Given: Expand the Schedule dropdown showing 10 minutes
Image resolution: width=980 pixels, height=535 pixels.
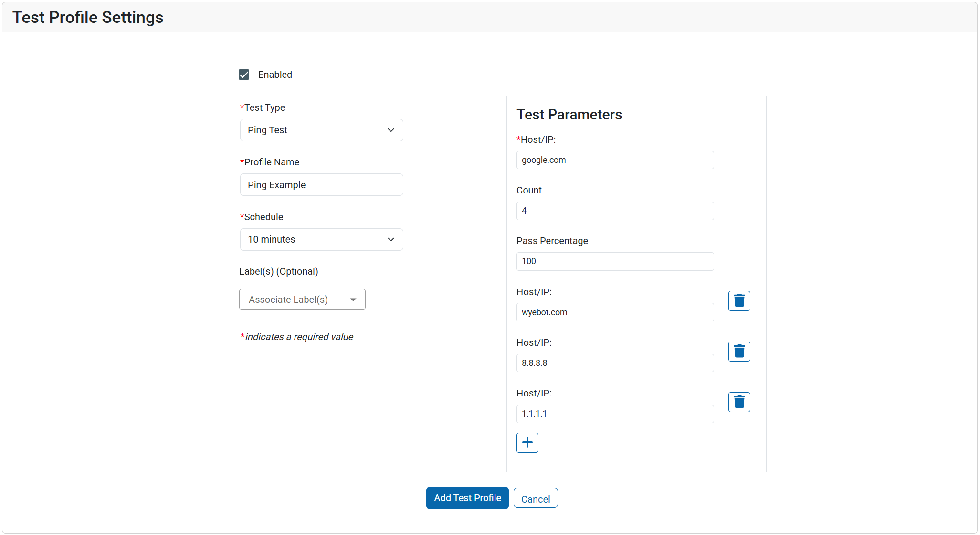Looking at the screenshot, I should click(321, 240).
